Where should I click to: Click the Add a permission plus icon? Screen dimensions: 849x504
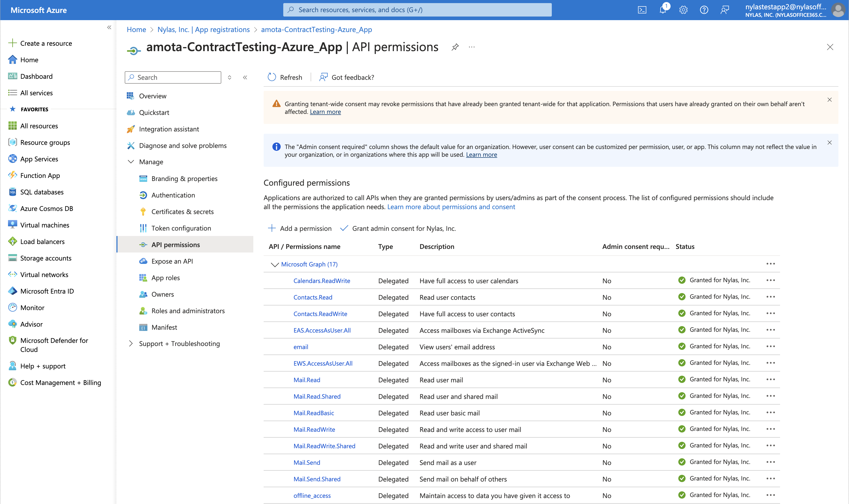pyautogui.click(x=272, y=228)
